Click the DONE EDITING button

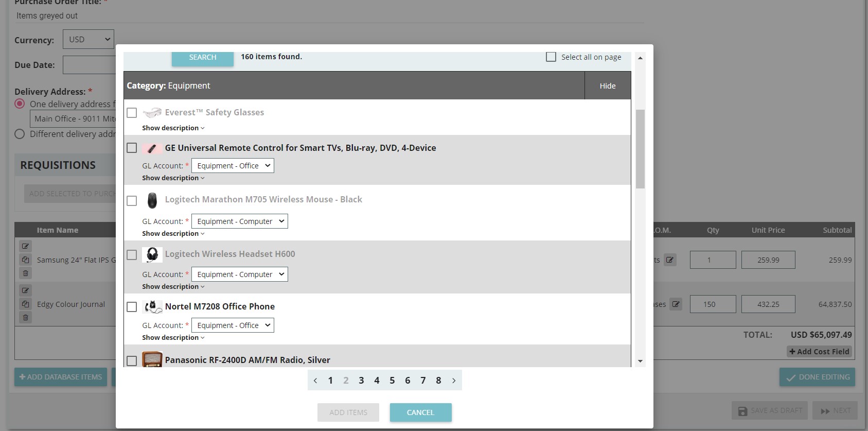pyautogui.click(x=817, y=377)
